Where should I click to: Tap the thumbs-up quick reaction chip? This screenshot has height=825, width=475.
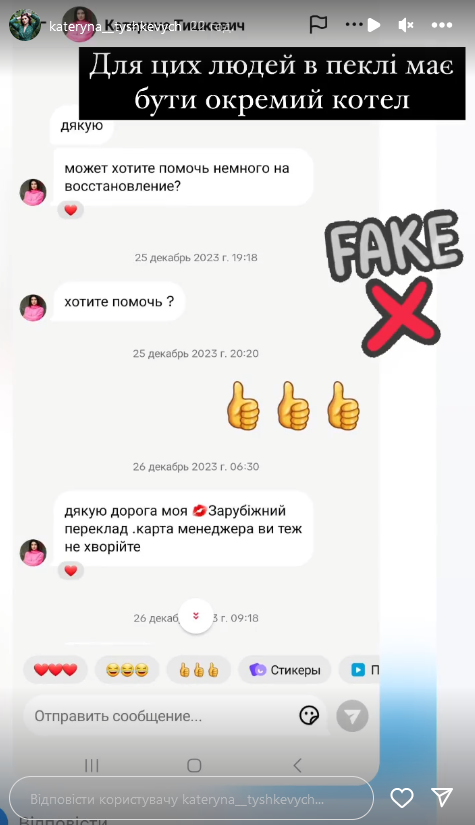(x=198, y=670)
